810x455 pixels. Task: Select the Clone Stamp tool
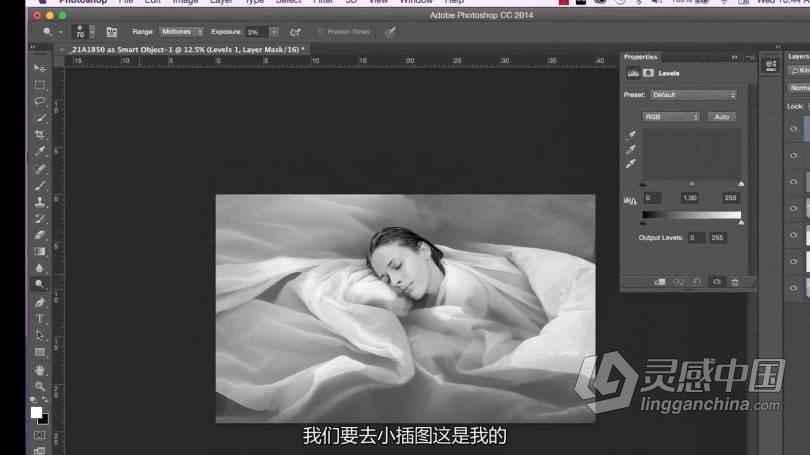click(40, 202)
